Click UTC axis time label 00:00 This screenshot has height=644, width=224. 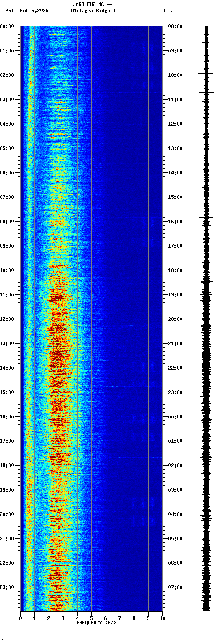(x=175, y=417)
